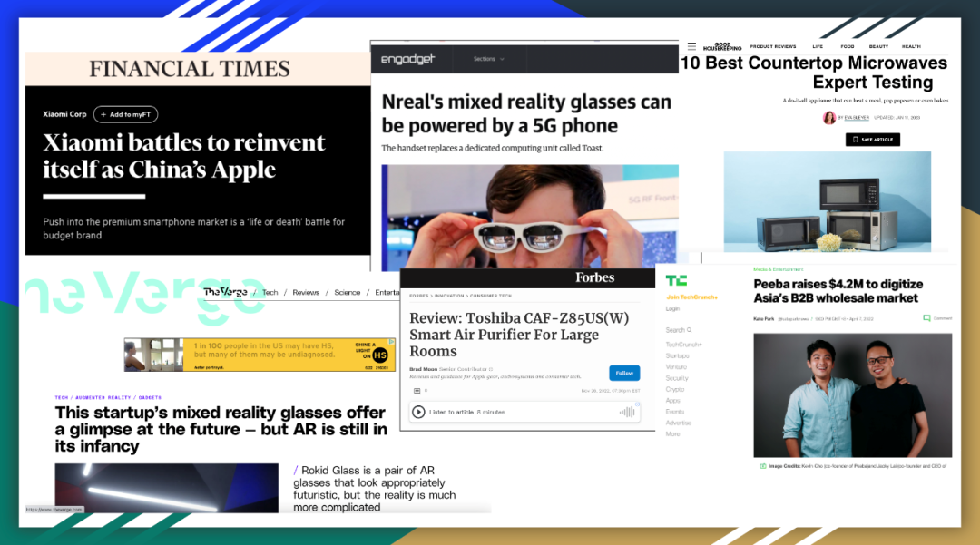Open the Good Housekeeping hamburger menu icon
The image size is (980, 545).
[691, 46]
